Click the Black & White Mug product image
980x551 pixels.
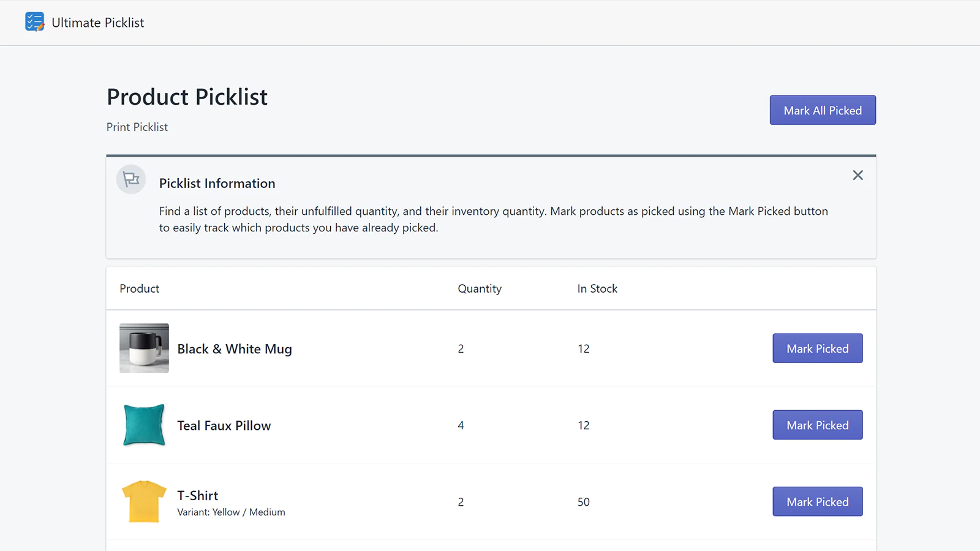tap(143, 348)
